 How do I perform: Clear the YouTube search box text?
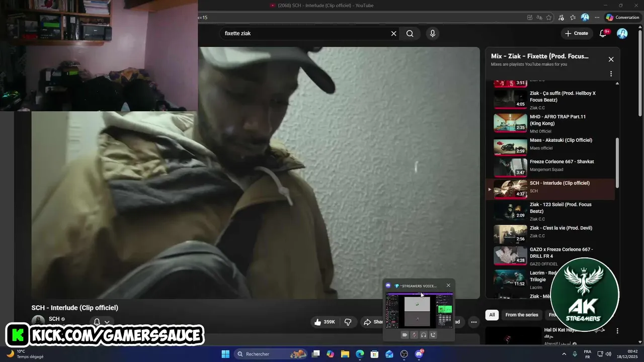pos(393,33)
